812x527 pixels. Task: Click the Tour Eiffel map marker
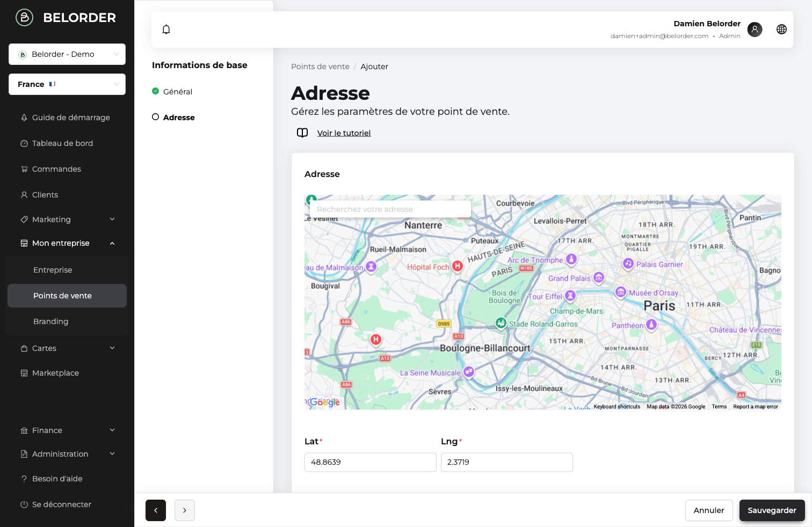(x=570, y=296)
